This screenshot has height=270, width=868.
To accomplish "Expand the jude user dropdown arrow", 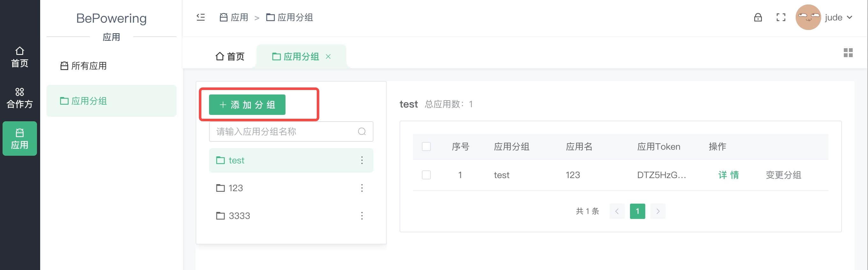I will (850, 17).
